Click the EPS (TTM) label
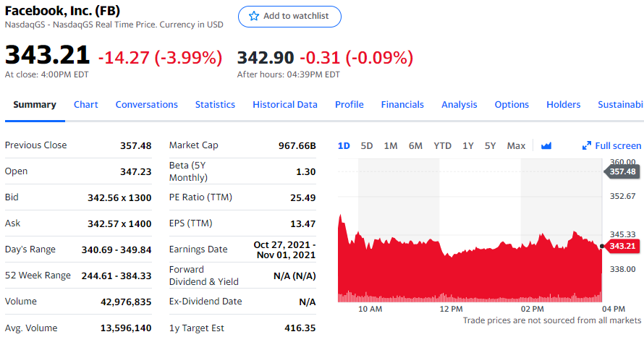This screenshot has width=644, height=337. coord(191,223)
